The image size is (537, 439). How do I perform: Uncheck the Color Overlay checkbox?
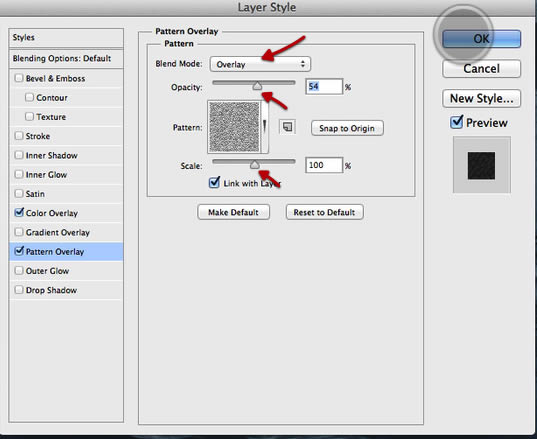19,212
